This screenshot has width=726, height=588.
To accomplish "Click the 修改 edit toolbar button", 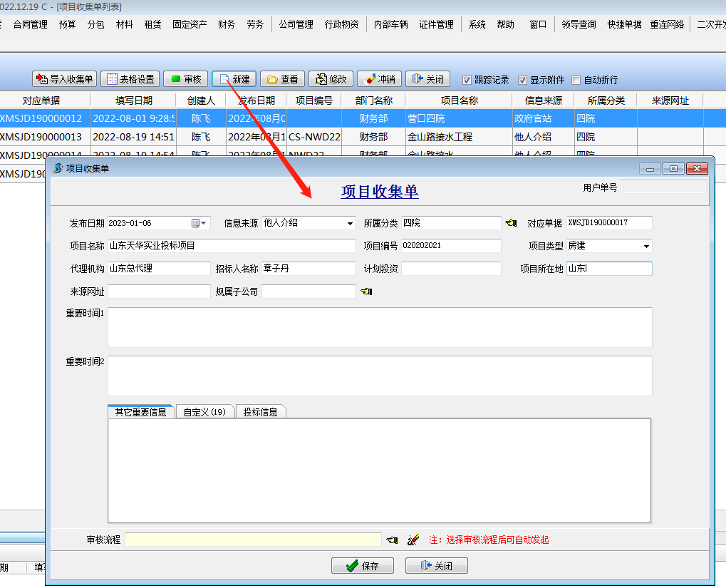I will pos(331,79).
